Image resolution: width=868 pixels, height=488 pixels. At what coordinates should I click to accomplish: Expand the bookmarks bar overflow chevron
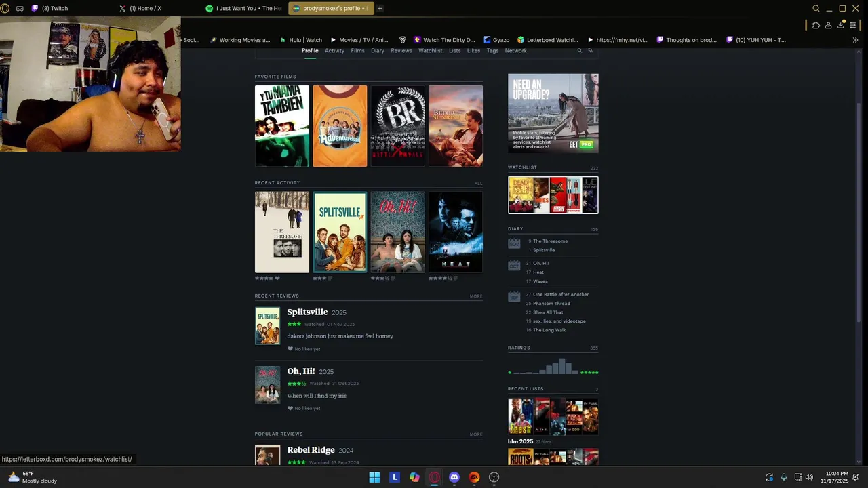[x=855, y=40]
